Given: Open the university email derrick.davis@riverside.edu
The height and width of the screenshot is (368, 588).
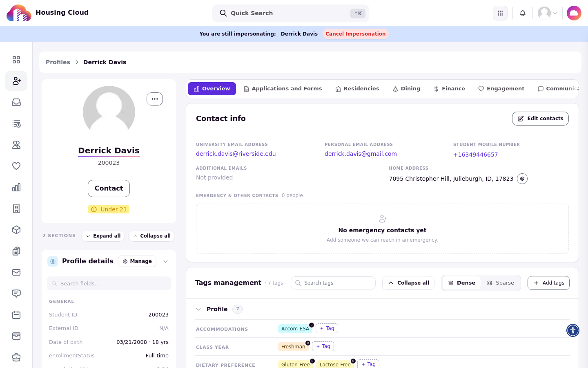Looking at the screenshot, I should 236,154.
